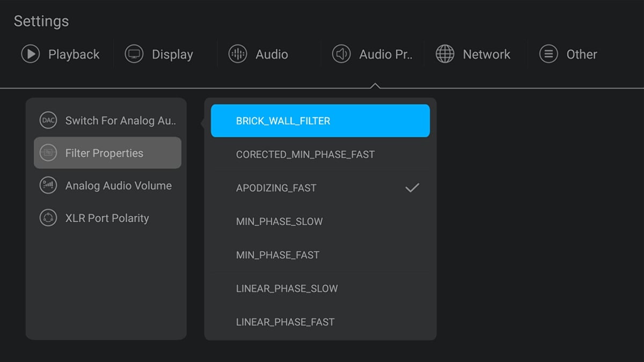Click the checkmark next to APODIZING_FAST

[x=412, y=188]
